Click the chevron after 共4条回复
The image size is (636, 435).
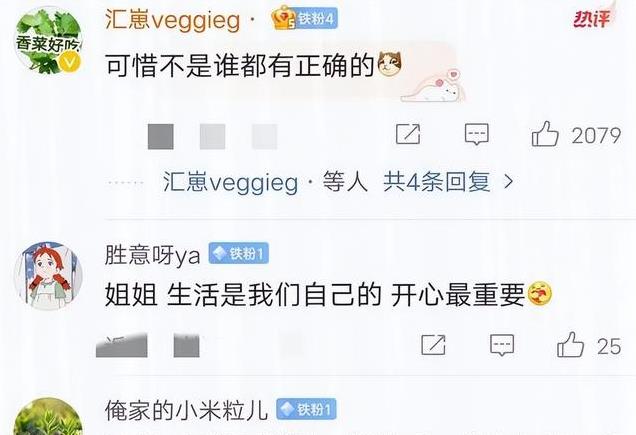pyautogui.click(x=508, y=182)
